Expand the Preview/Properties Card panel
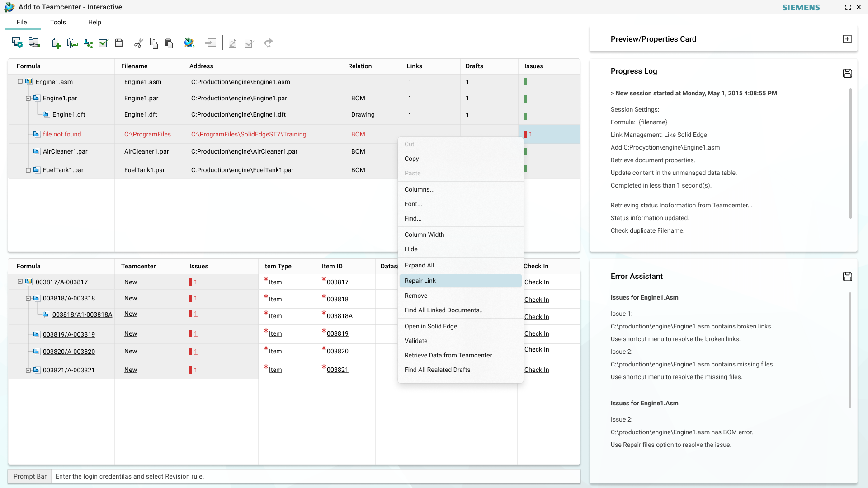Viewport: 868px width, 488px height. coord(847,39)
